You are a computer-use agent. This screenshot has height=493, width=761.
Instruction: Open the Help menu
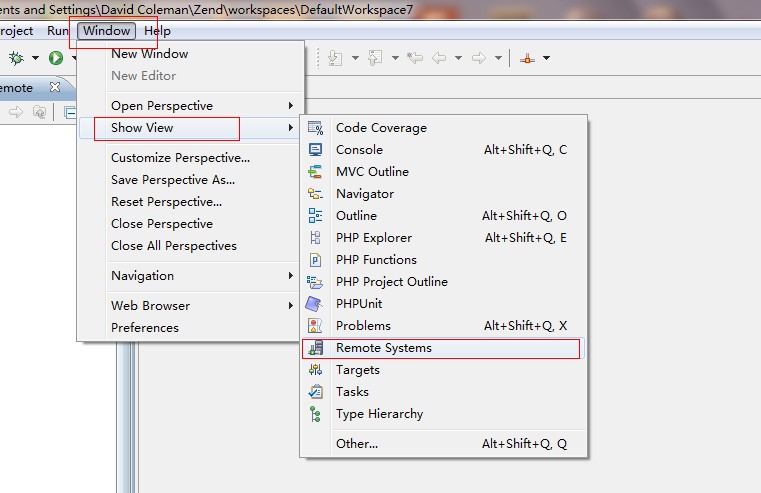pyautogui.click(x=157, y=31)
